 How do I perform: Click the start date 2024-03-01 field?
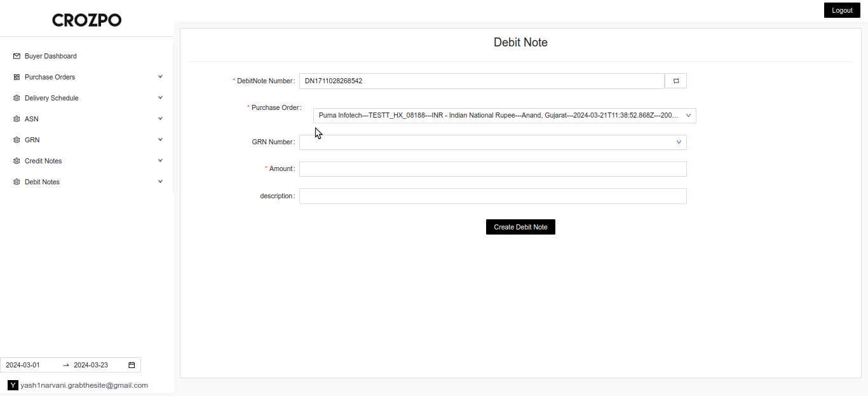[29, 365]
